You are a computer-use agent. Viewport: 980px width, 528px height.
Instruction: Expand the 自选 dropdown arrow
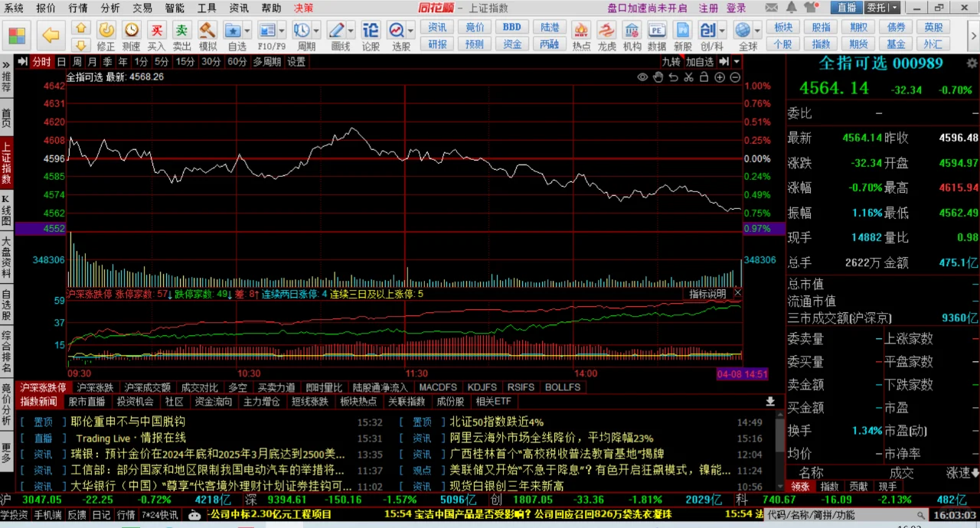pos(248,31)
